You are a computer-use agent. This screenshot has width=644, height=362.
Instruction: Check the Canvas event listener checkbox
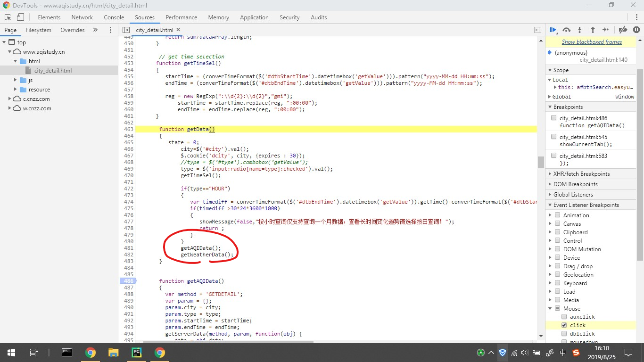tap(557, 224)
